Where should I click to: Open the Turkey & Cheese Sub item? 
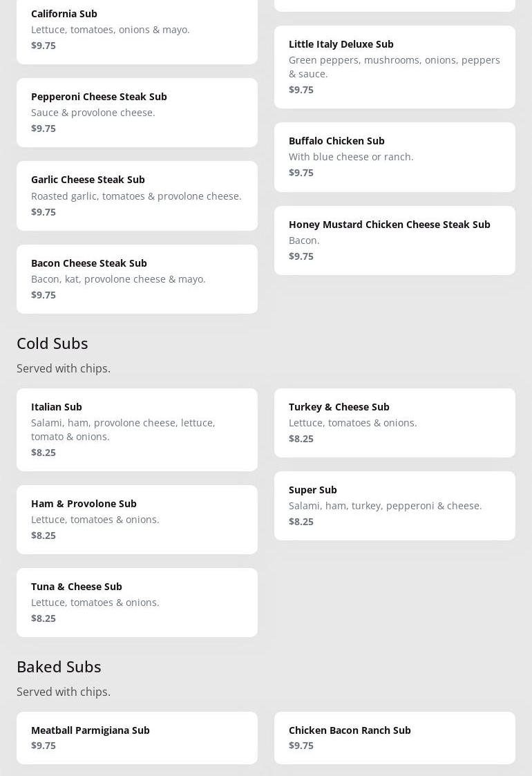tap(395, 423)
